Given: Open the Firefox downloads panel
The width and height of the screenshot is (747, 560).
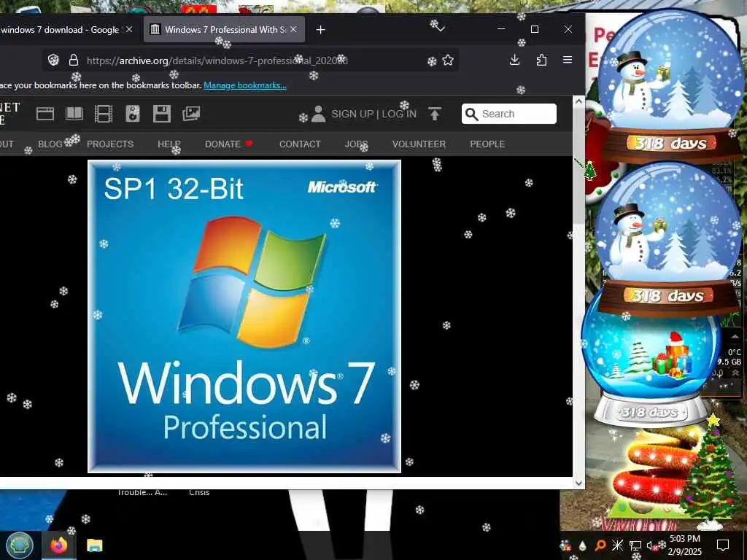Looking at the screenshot, I should click(x=514, y=60).
